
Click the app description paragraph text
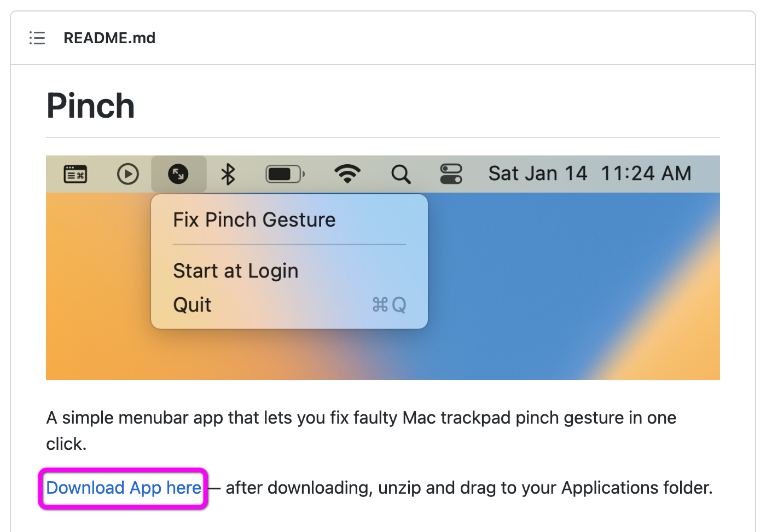click(361, 431)
